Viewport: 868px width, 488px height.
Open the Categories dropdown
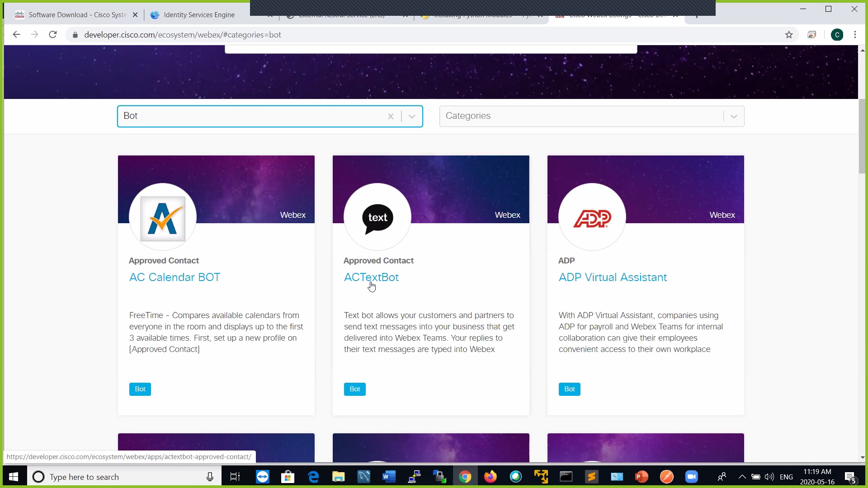point(591,116)
